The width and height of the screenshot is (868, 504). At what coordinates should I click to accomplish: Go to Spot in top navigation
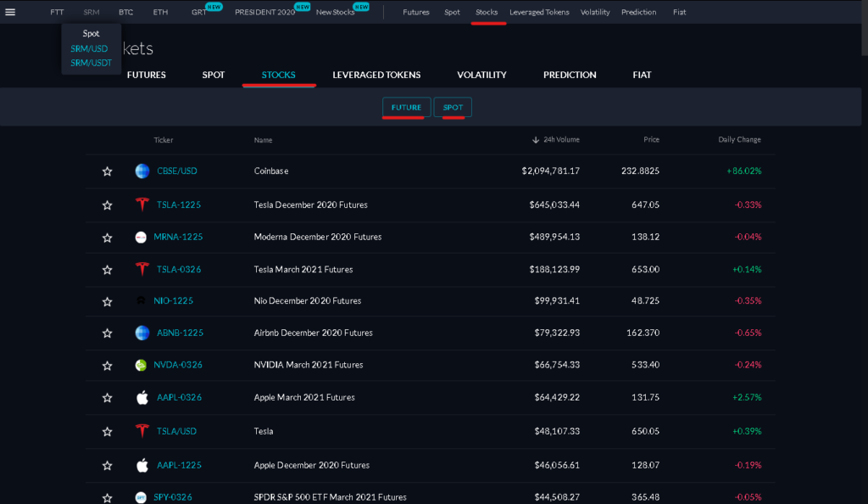[x=452, y=12]
